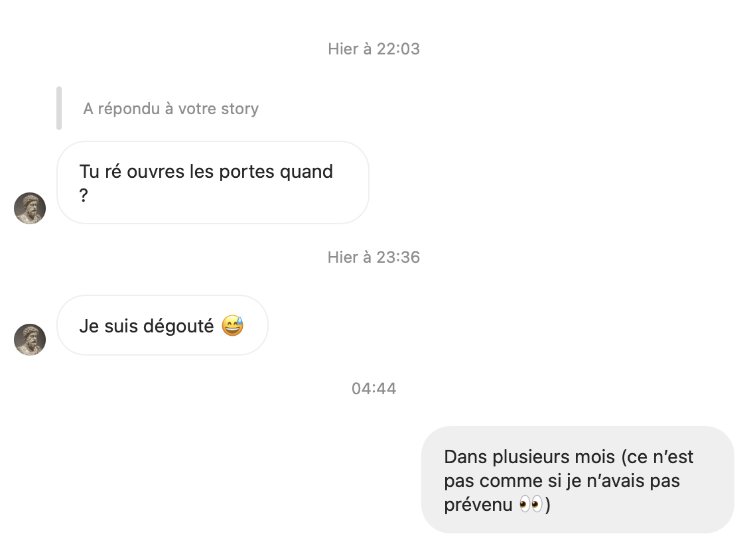This screenshot has height=560, width=747.
Task: Click the word "prévenu" in the sent message
Action: [478, 505]
